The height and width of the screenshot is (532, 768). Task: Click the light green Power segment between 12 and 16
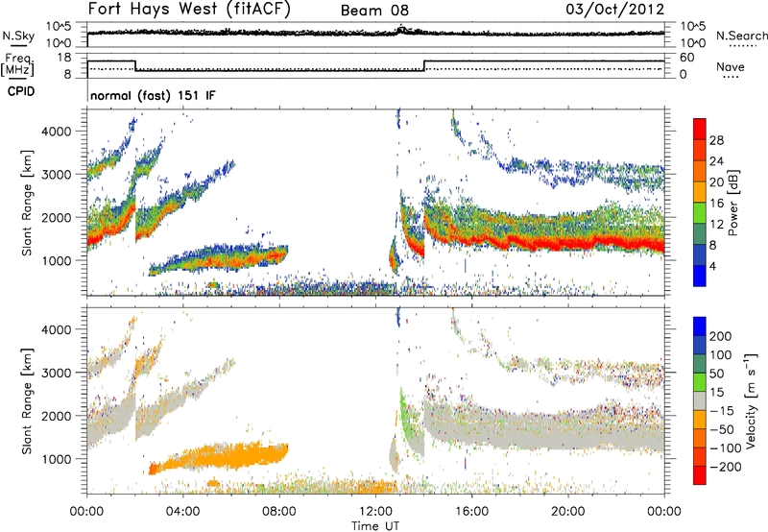[700, 212]
